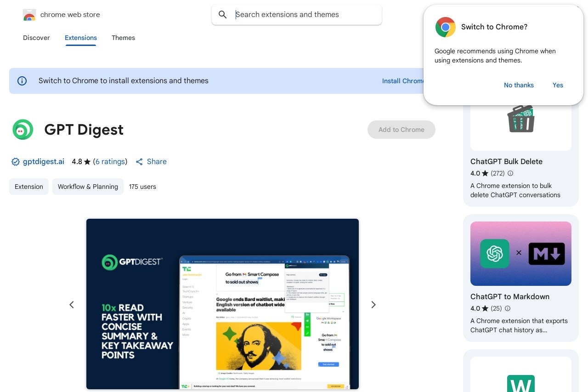
Task: Click the Share link
Action: pyautogui.click(x=157, y=162)
